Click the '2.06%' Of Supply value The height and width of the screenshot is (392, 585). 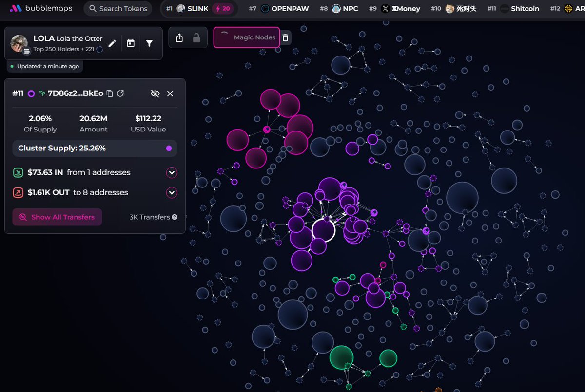click(40, 118)
